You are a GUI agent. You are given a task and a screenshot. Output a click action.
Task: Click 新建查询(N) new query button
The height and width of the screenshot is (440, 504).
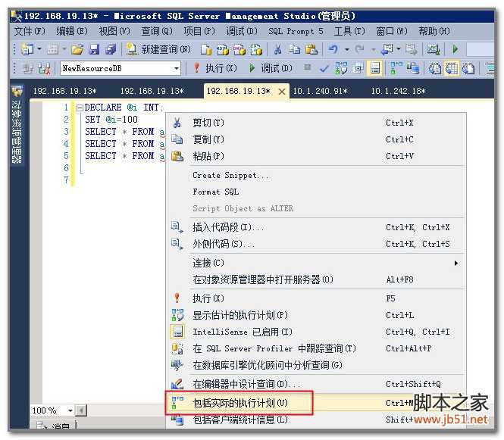(158, 49)
